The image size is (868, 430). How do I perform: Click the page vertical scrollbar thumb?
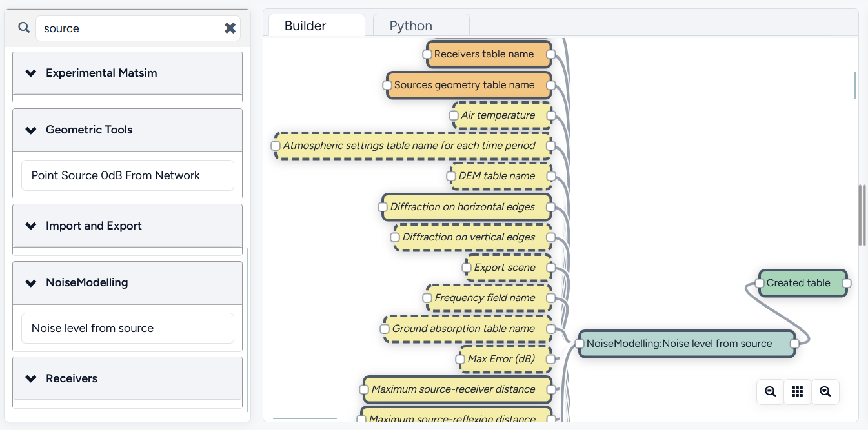tap(862, 215)
